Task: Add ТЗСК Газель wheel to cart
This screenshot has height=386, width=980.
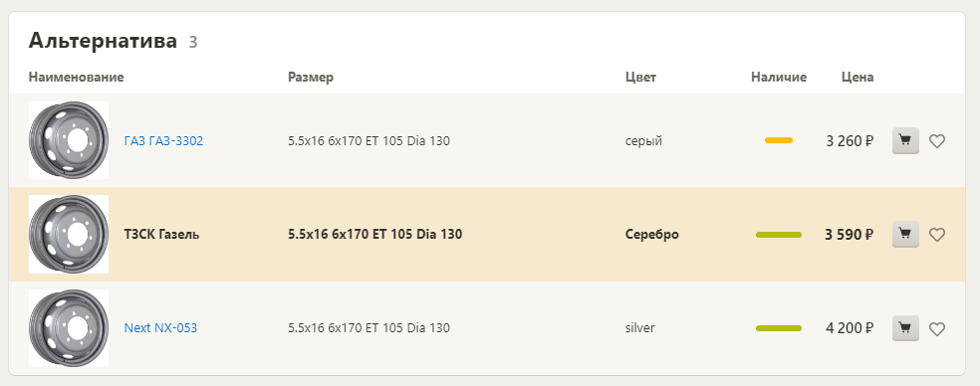Action: click(x=905, y=234)
